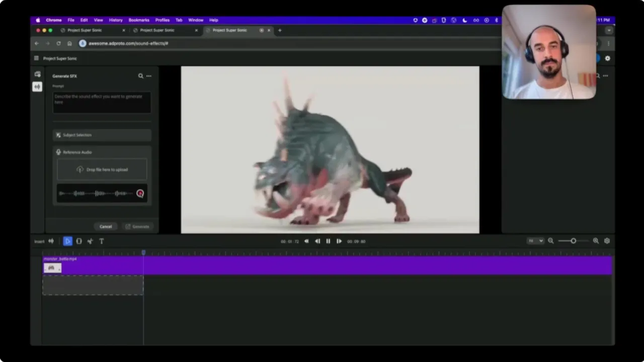Select the waveform sound effects sidebar icon
Image resolution: width=644 pixels, height=362 pixels.
coord(37,86)
